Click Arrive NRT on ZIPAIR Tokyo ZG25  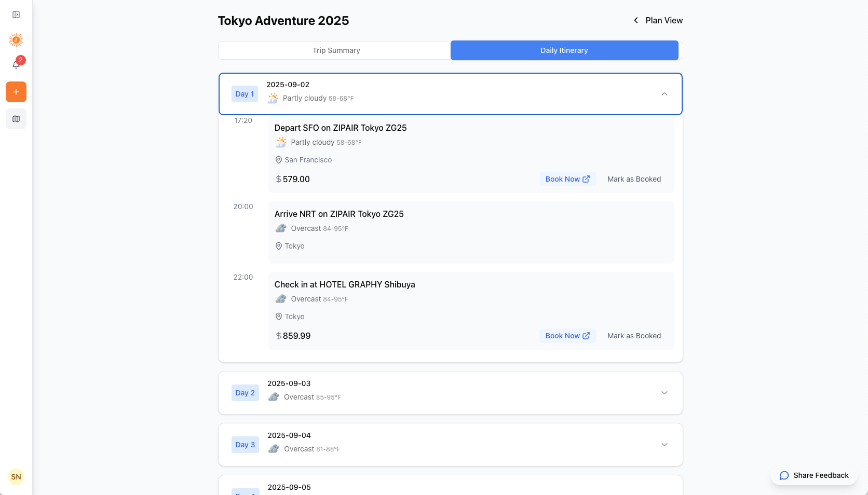point(339,214)
